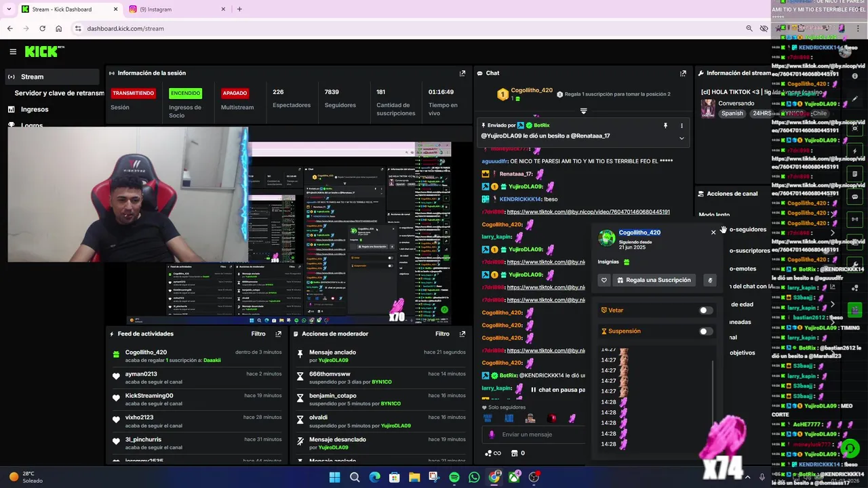Click 3l_pinchurris in the activity feed
The image size is (868, 488).
143,440
